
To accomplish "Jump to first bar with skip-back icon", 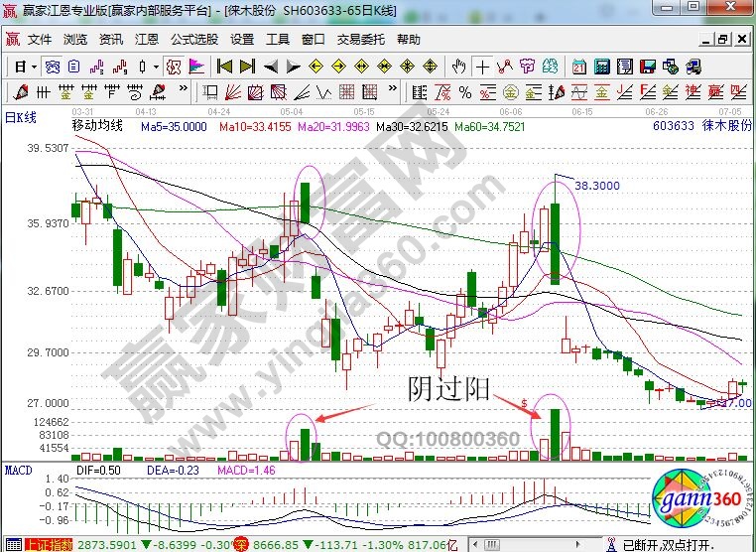I will point(225,67).
